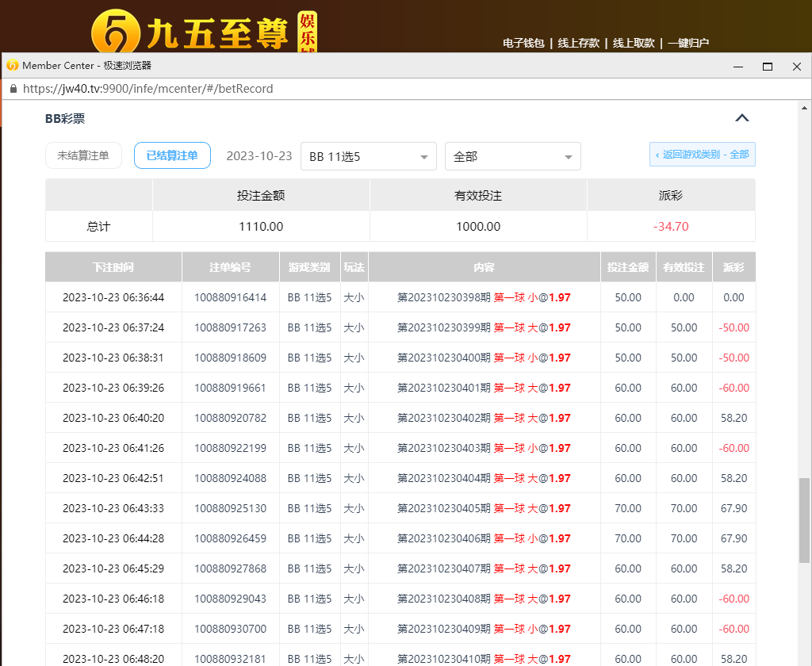The height and width of the screenshot is (666, 812).
Task: Open 线上存款 deposit link
Action: click(578, 44)
